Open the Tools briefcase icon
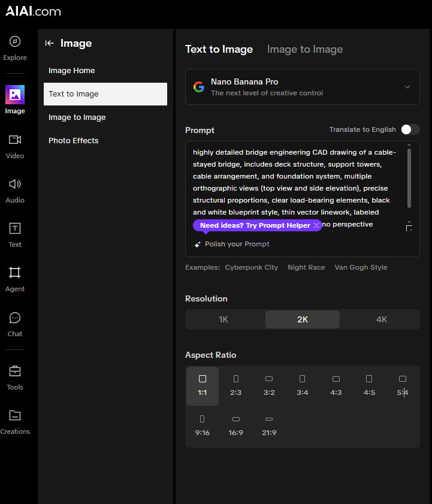432x504 pixels. click(x=15, y=371)
